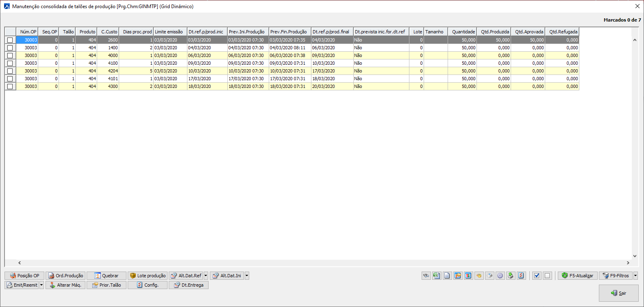Click Posição OP button

24,276
